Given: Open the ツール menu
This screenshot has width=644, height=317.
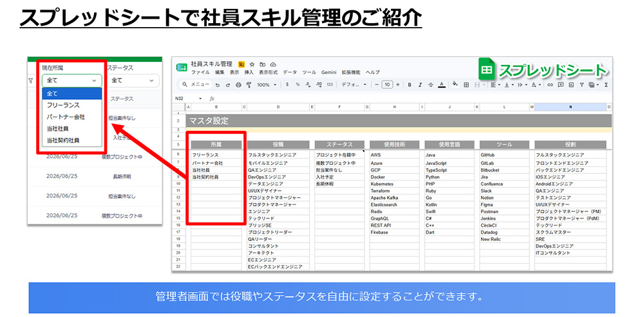Looking at the screenshot, I should click(x=309, y=72).
